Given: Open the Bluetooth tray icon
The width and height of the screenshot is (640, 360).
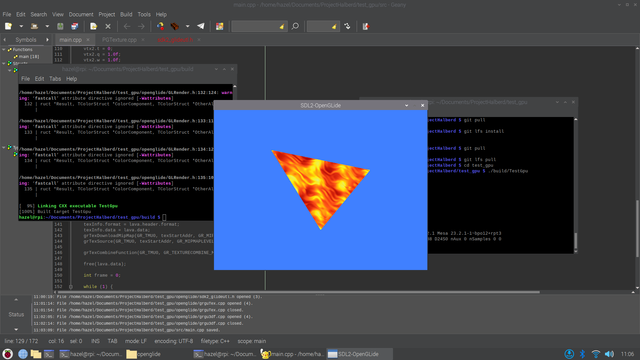Looking at the screenshot, I should click(583, 354).
